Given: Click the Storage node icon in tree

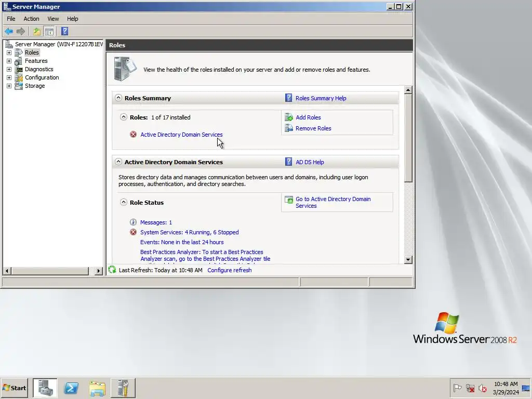Looking at the screenshot, I should (19, 86).
